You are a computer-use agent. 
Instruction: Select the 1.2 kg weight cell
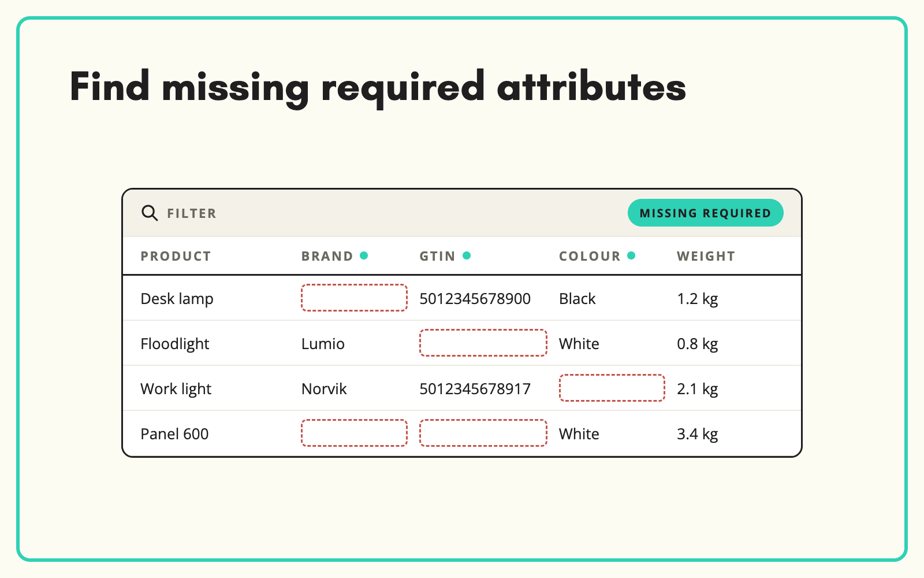pos(697,299)
